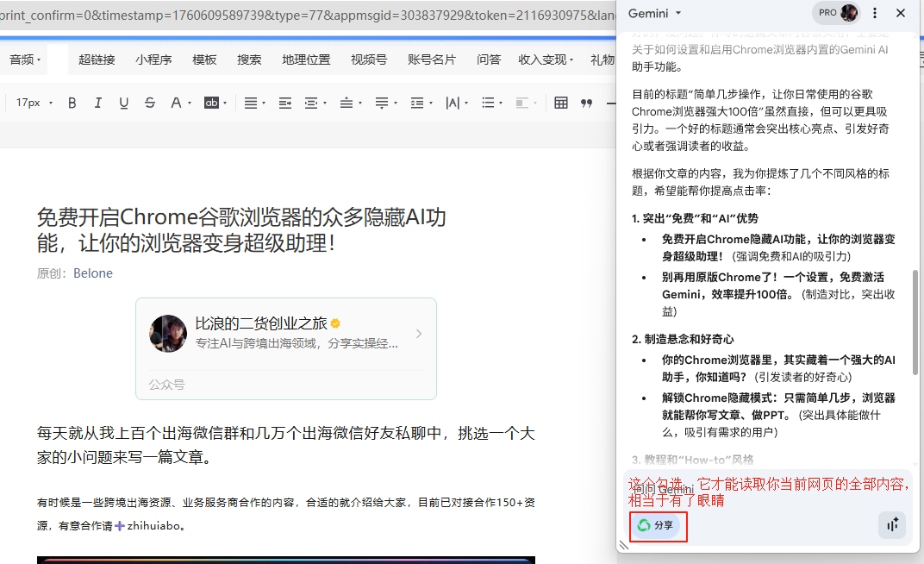
Task: Open the 小程序 mini program item
Action: (153, 60)
